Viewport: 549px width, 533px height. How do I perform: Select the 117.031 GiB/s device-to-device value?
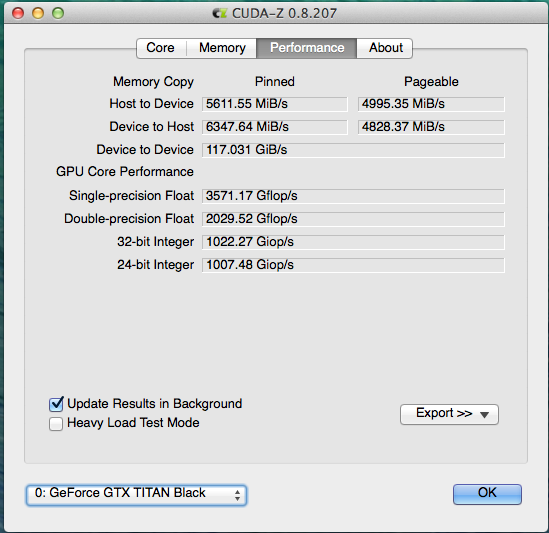click(x=353, y=150)
